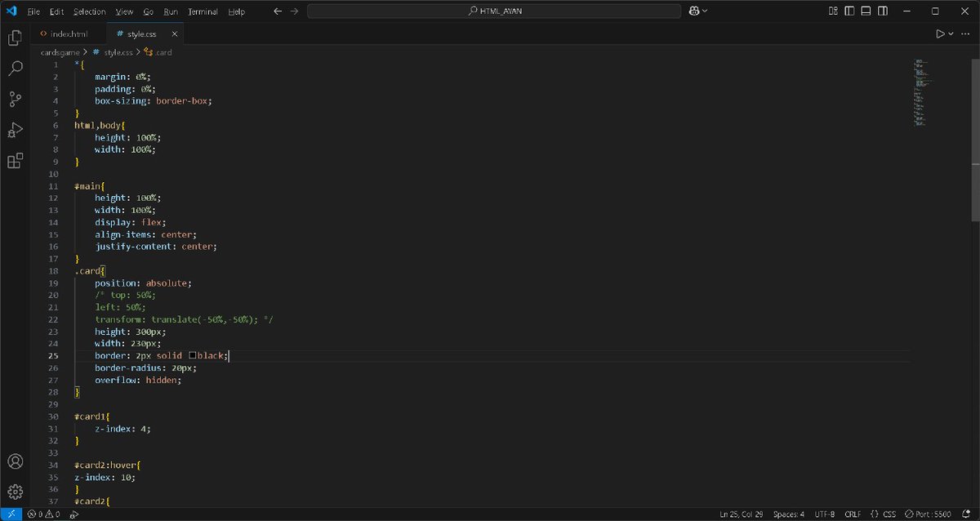980x521 pixels.
Task: Show errors and warnings count in status bar
Action: [42, 514]
